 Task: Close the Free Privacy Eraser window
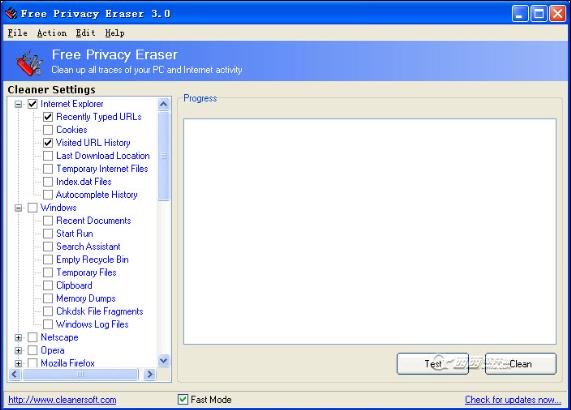[x=558, y=14]
